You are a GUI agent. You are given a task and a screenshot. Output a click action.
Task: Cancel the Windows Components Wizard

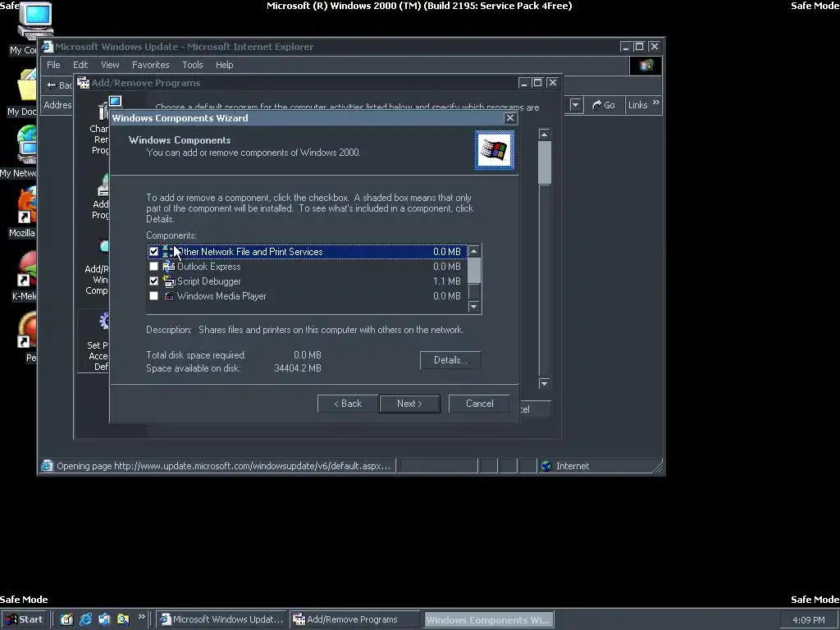(479, 404)
